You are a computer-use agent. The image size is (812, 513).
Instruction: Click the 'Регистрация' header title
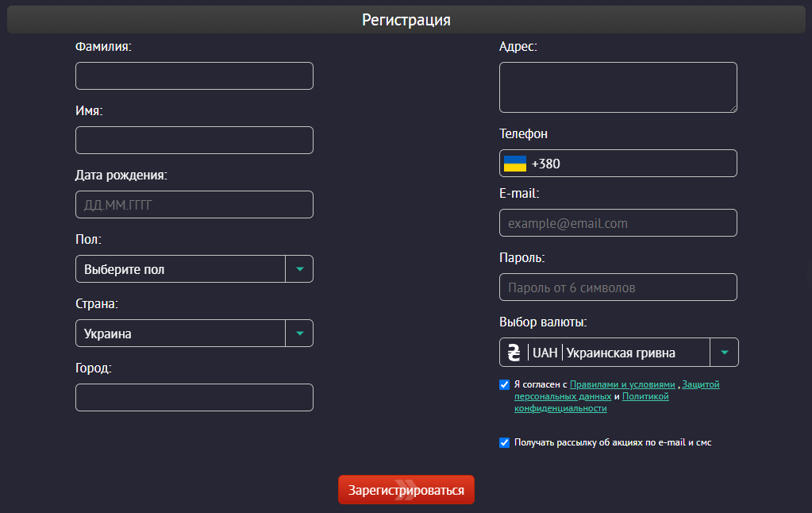click(x=406, y=20)
